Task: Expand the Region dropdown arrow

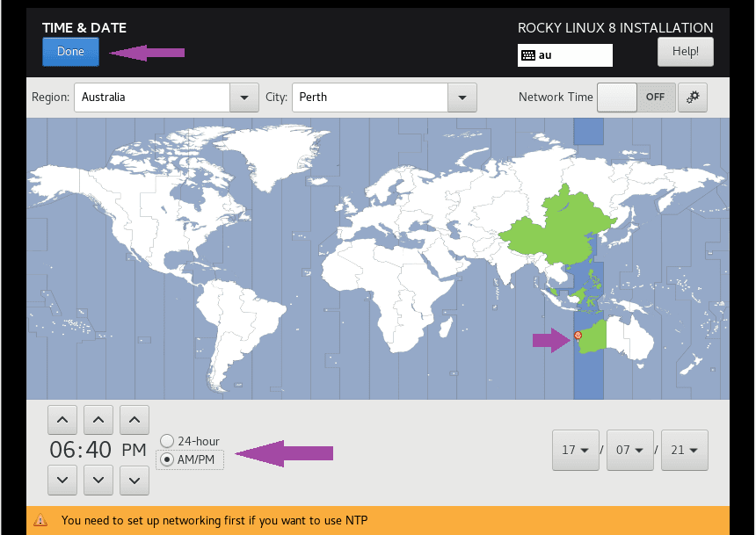Action: pos(244,98)
